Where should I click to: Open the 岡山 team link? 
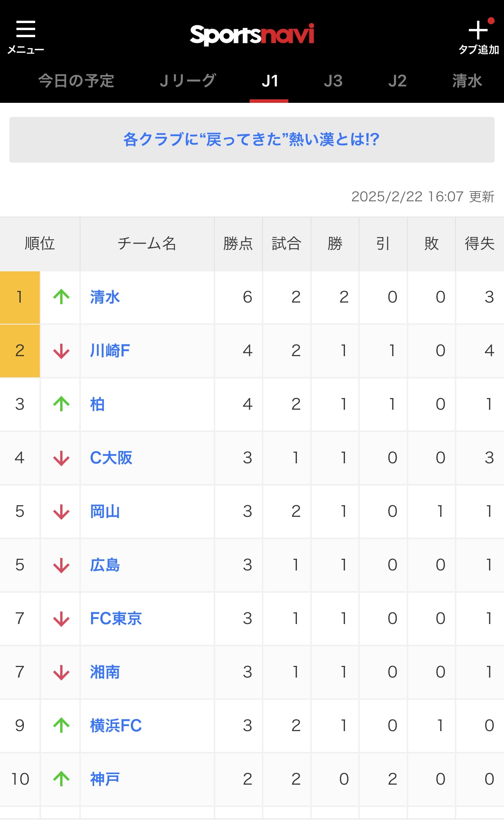[105, 511]
